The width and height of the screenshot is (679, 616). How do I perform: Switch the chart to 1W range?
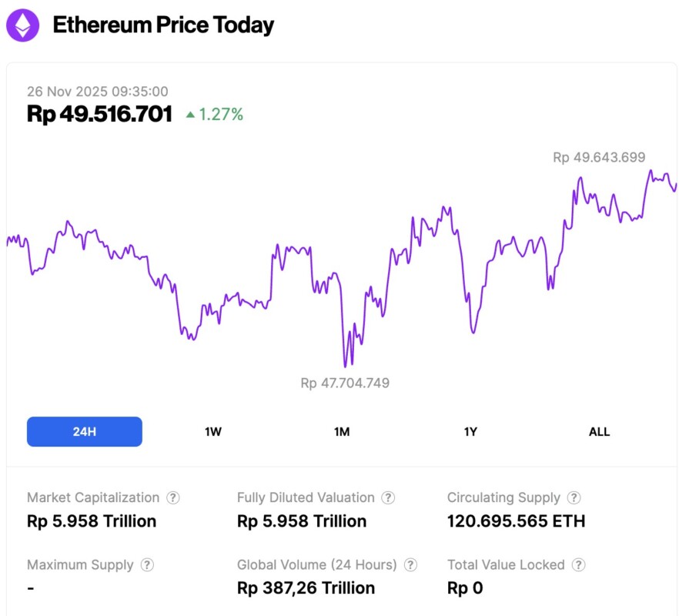tap(213, 432)
